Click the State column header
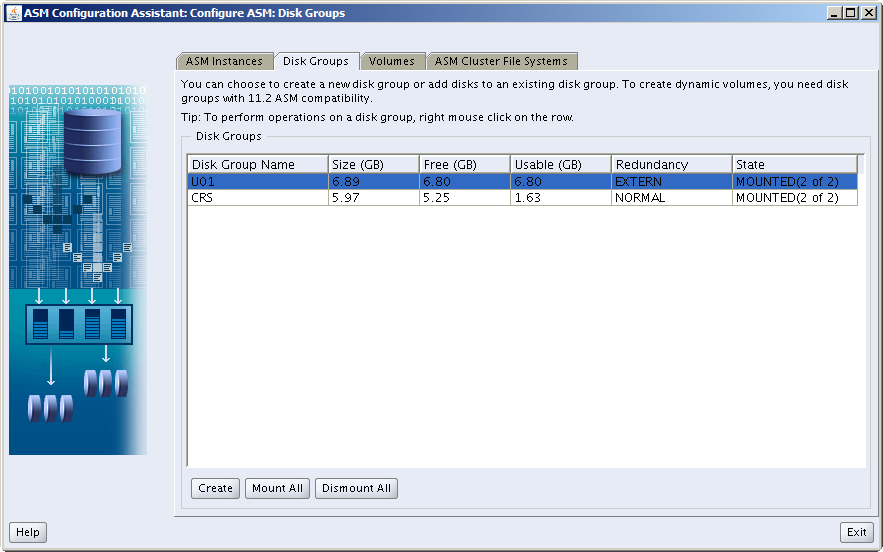Viewport: 883px width, 552px height. [x=794, y=164]
